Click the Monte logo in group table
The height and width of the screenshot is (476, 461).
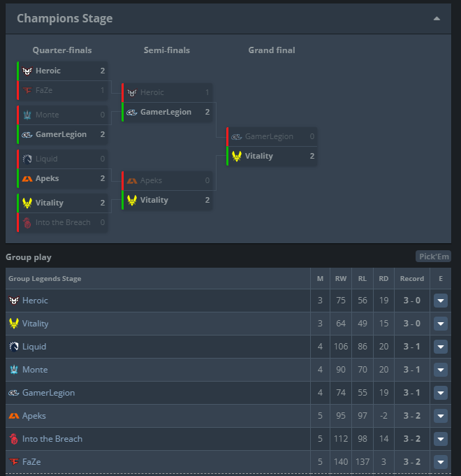click(14, 370)
